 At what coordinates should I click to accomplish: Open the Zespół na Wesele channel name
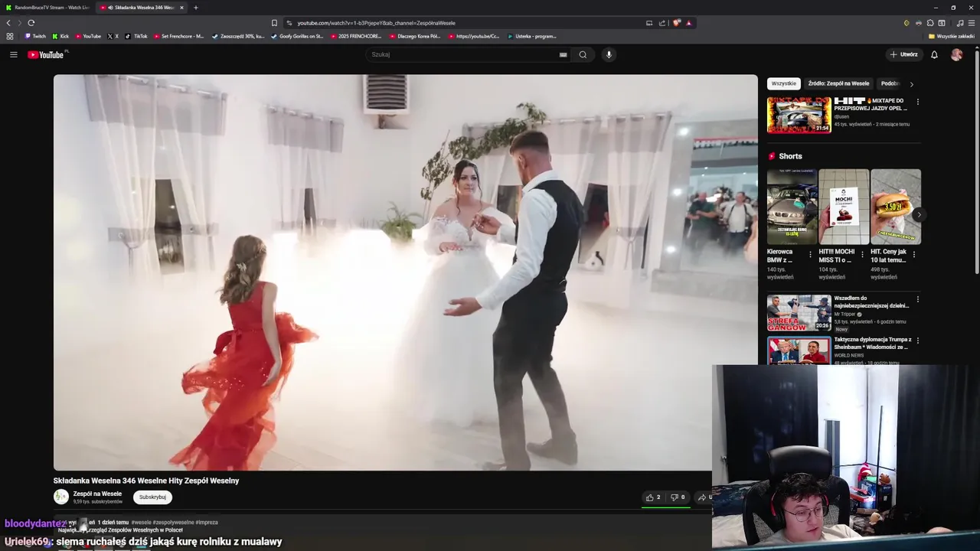(x=97, y=494)
